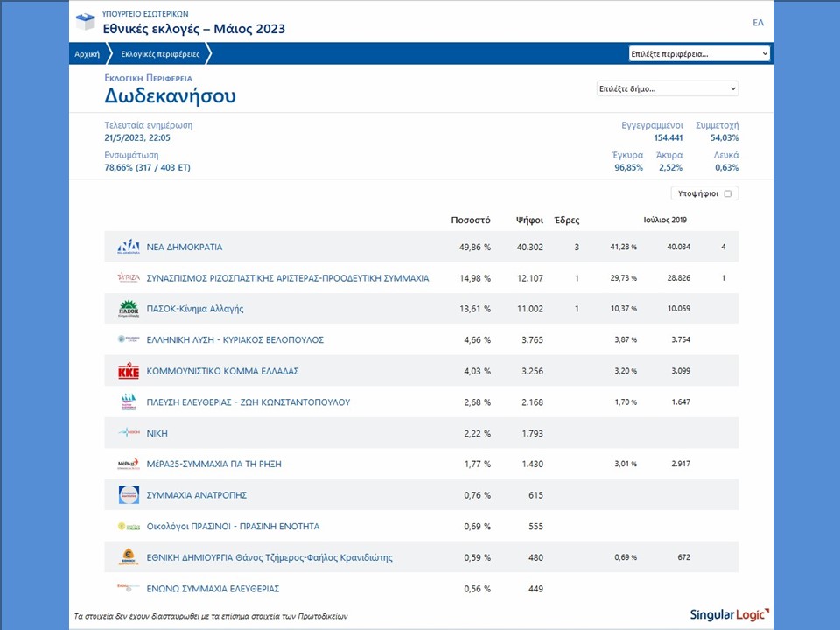Expand the Επιλέξτε δήμο dropdown
This screenshot has width=840, height=630.
pos(667,88)
